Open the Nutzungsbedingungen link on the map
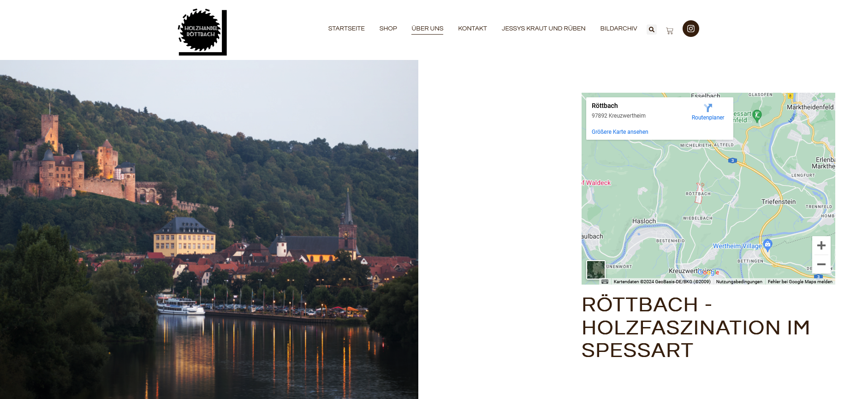This screenshot has width=868, height=399. point(739,282)
